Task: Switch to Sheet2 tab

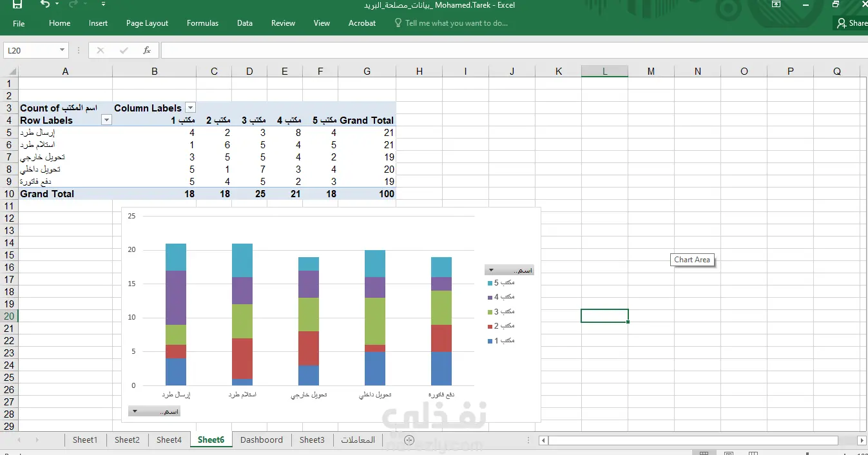Action: [x=127, y=440]
